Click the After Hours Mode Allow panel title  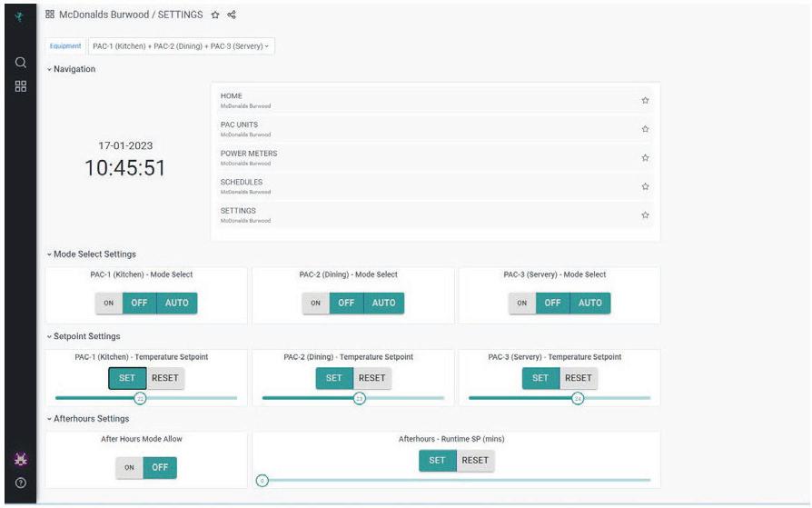click(142, 439)
